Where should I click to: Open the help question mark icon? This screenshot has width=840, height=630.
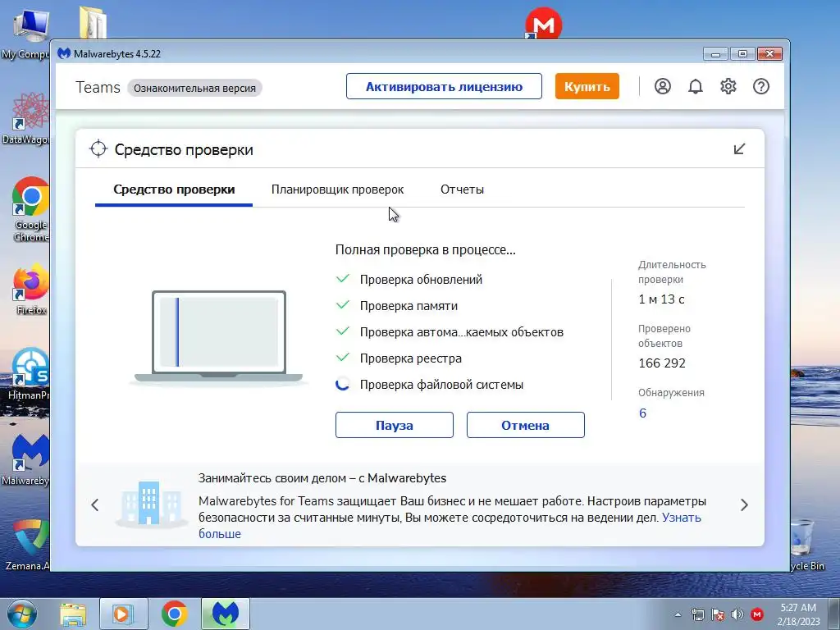(760, 86)
